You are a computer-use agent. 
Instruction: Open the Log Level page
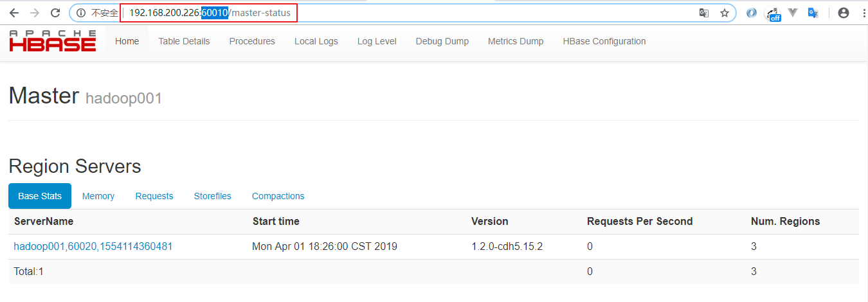pyautogui.click(x=377, y=41)
